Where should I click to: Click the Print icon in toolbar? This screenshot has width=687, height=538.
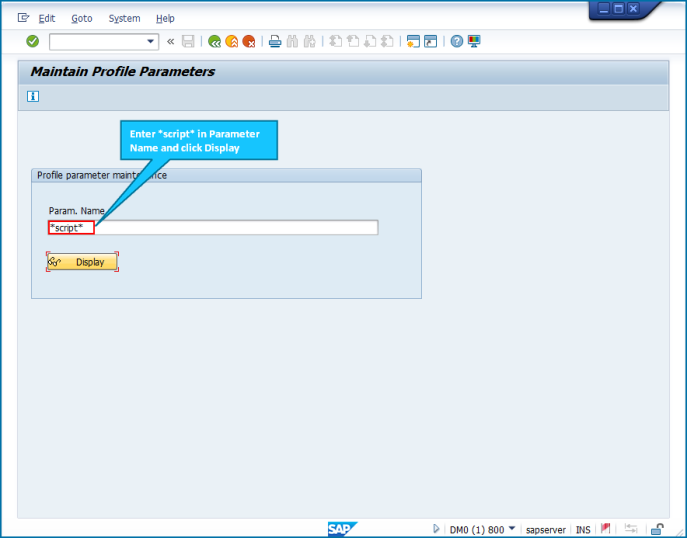275,42
